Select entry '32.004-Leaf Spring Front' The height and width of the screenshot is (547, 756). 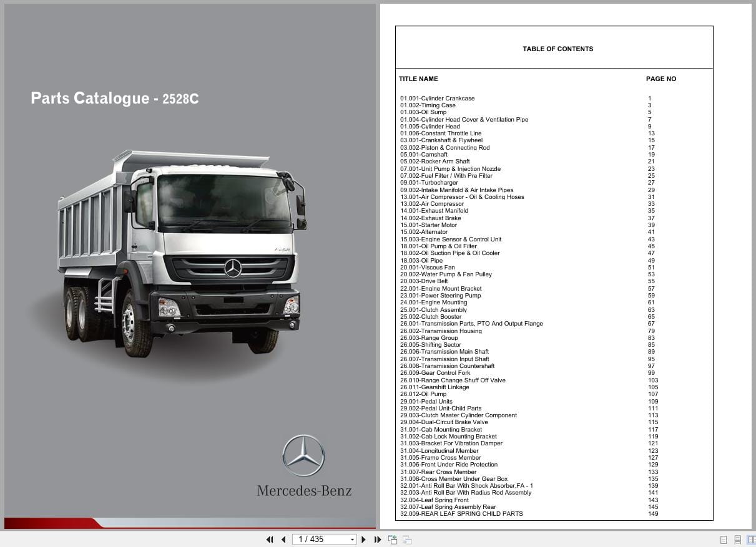click(x=434, y=500)
